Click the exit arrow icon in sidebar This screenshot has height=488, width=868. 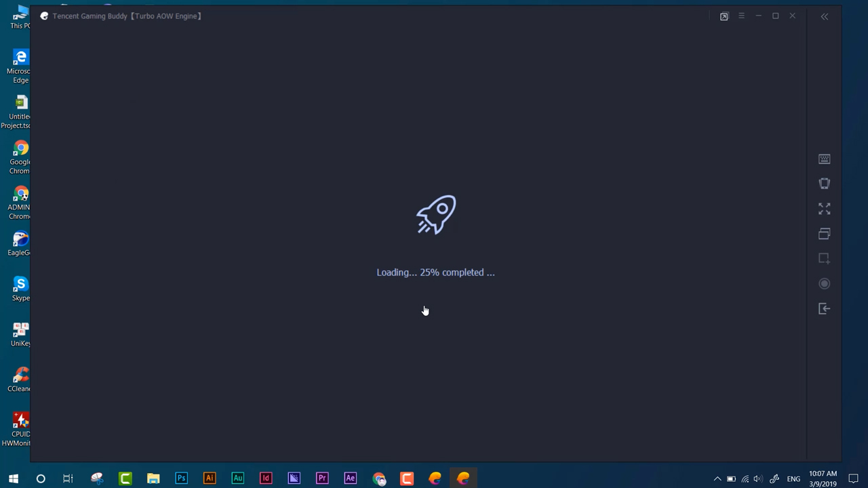pyautogui.click(x=824, y=309)
